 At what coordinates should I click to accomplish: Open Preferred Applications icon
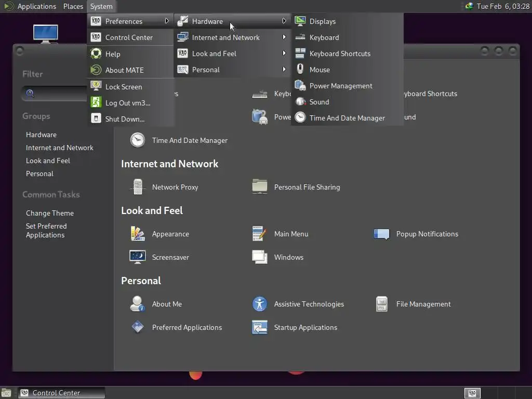[x=137, y=327]
